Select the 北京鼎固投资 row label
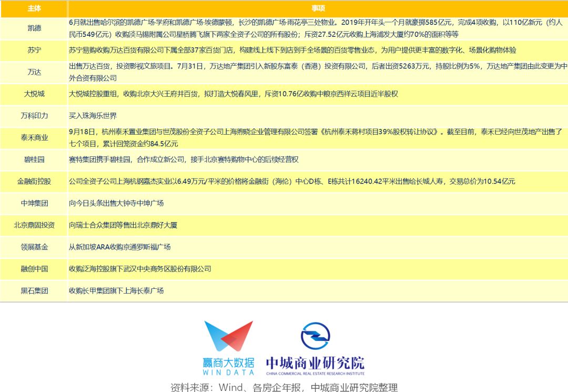The width and height of the screenshot is (568, 392). click(x=34, y=225)
